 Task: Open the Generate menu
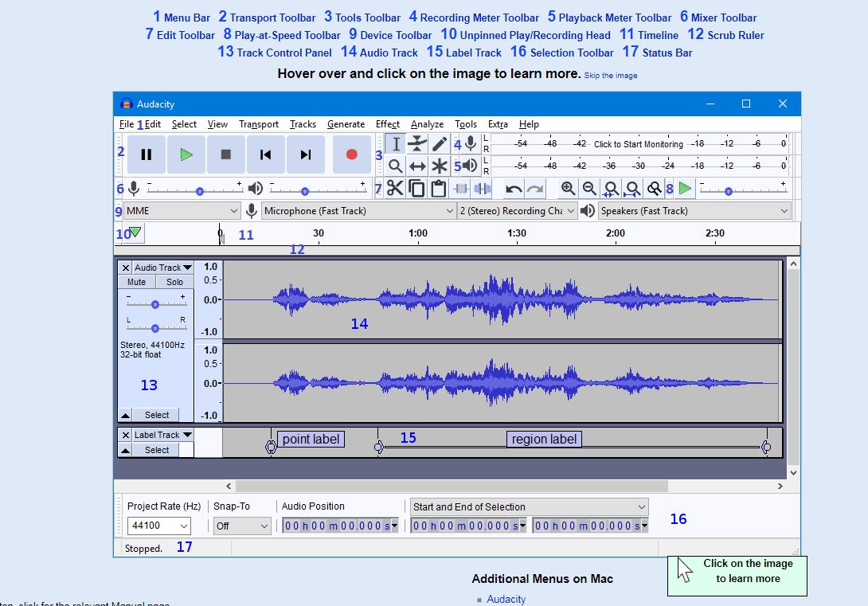(346, 124)
